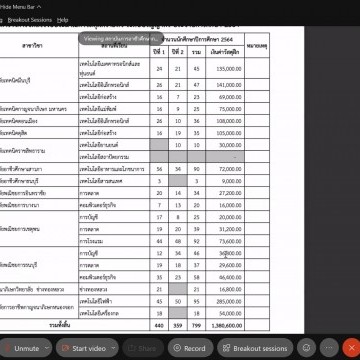Open the Help menu
The width and height of the screenshot is (360, 360).
62,20
